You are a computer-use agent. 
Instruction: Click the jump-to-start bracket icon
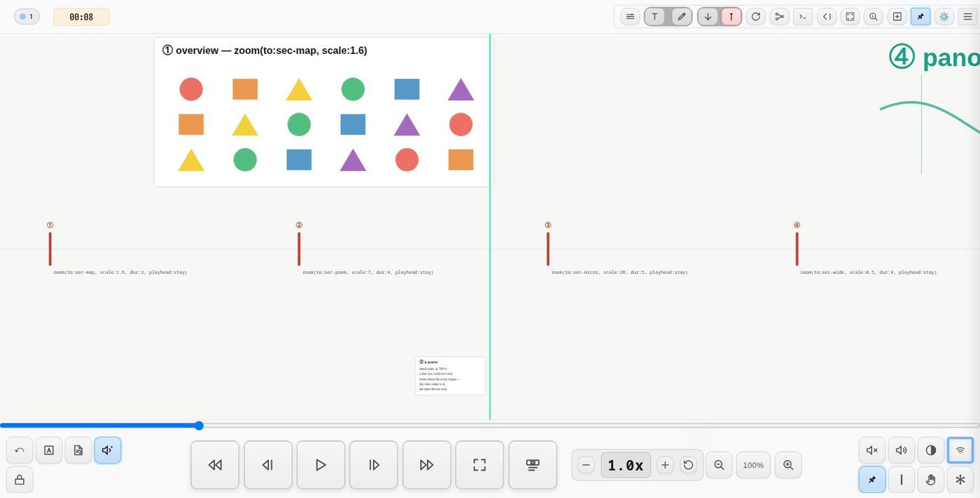coord(827,17)
